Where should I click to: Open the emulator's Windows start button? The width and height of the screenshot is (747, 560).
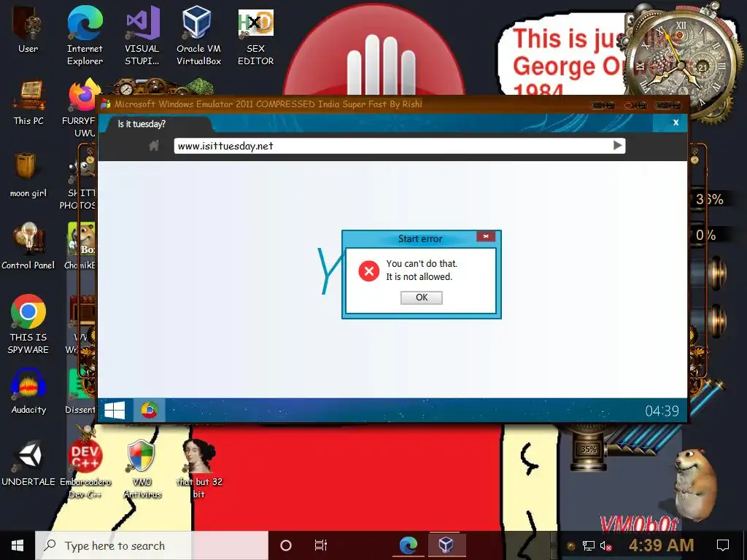click(115, 410)
